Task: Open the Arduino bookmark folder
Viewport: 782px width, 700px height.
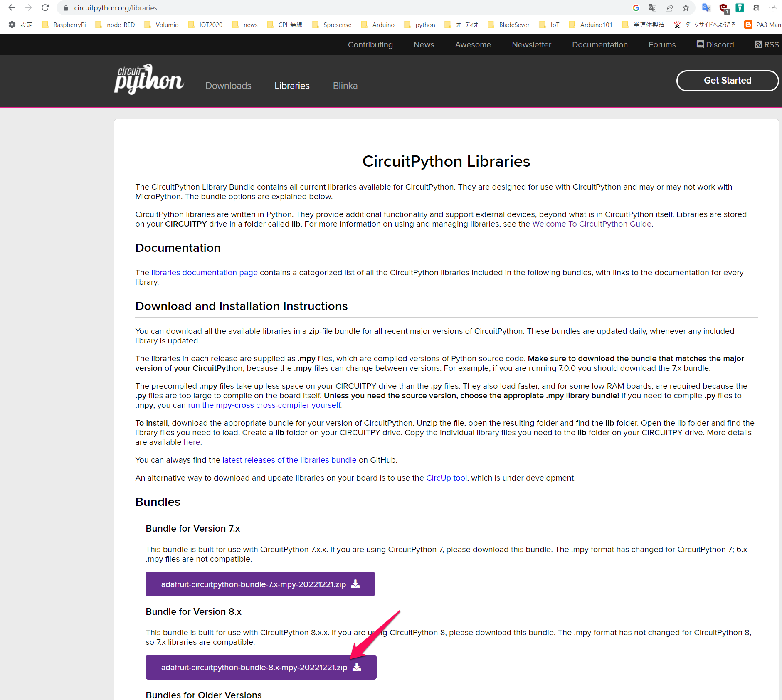Action: point(378,25)
